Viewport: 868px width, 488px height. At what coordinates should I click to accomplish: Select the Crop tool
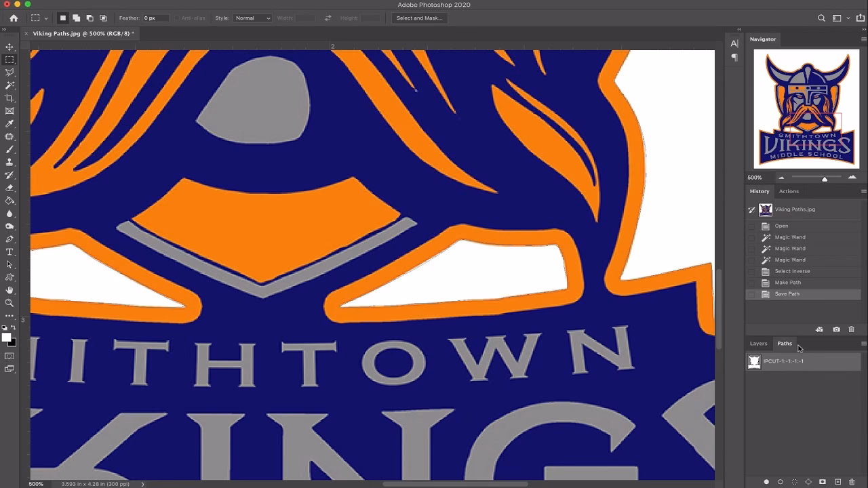tap(9, 98)
